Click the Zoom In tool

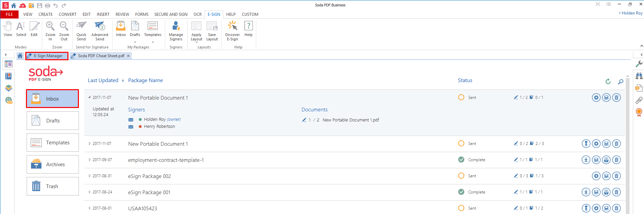[50, 31]
